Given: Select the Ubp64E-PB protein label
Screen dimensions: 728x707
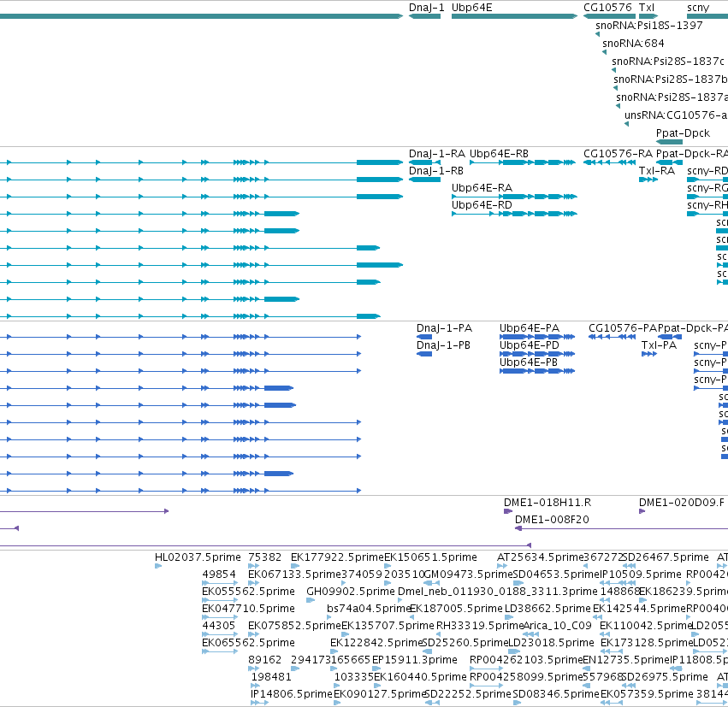Looking at the screenshot, I should [x=528, y=362].
